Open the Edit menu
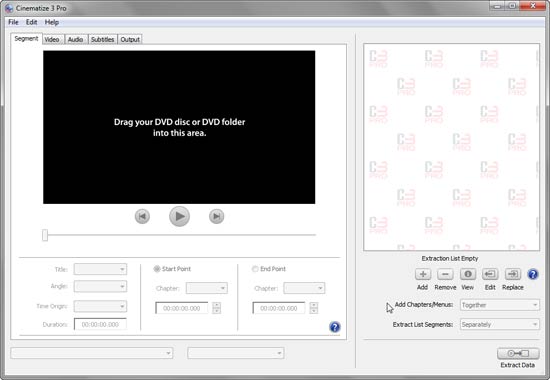Image resolution: width=550 pixels, height=380 pixels. point(32,22)
